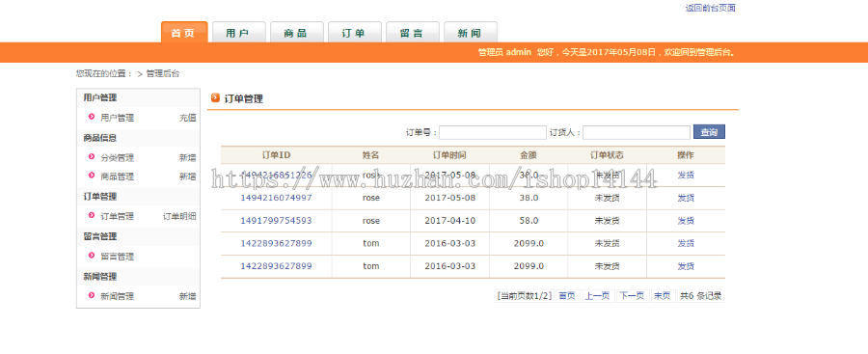868x354 pixels.
Task: Click the 下一页 pagination link
Action: (x=632, y=296)
